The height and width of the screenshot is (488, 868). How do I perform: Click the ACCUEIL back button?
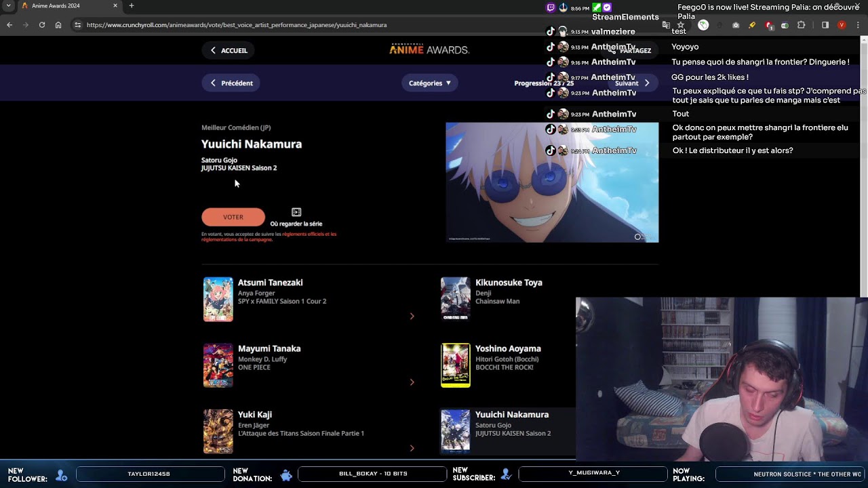click(229, 50)
